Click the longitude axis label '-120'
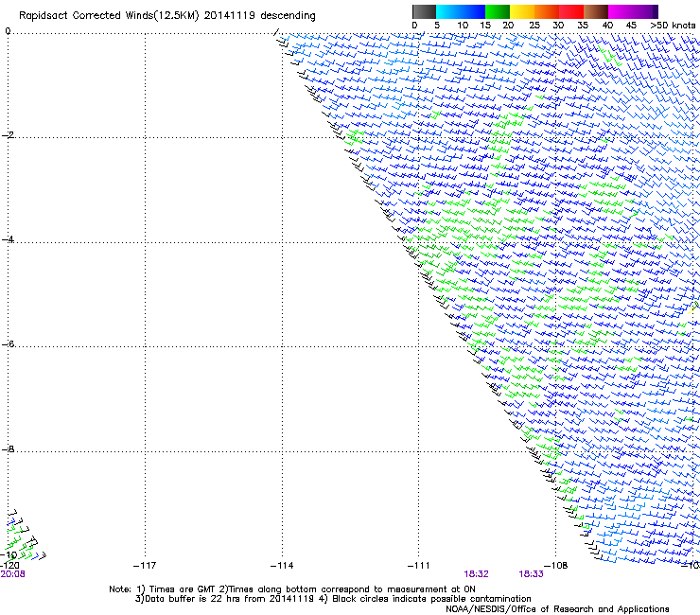The image size is (700, 615). [9, 566]
